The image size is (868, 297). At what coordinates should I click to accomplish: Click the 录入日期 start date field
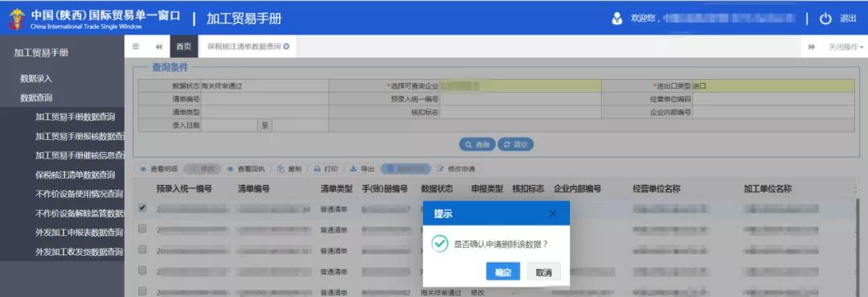pyautogui.click(x=229, y=126)
